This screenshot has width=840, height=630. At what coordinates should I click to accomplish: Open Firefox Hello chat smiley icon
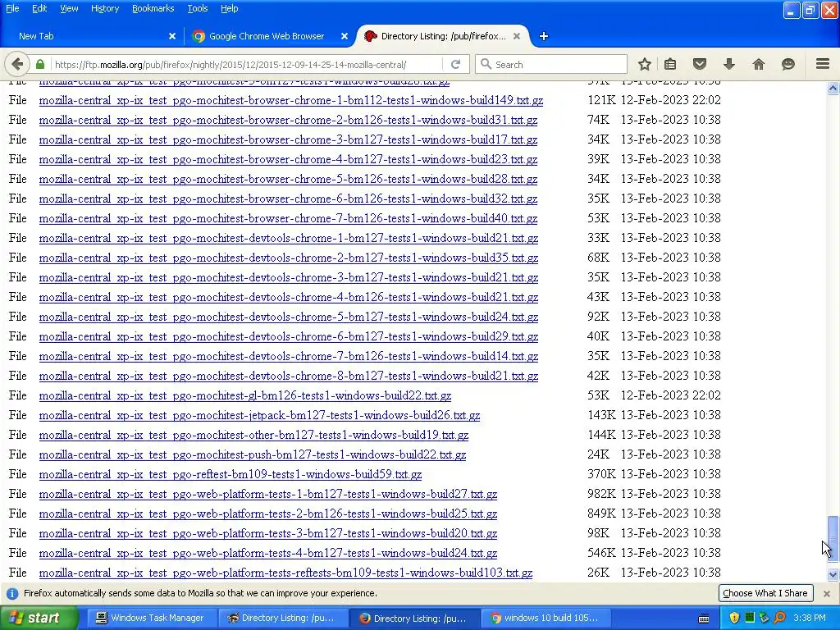788,64
